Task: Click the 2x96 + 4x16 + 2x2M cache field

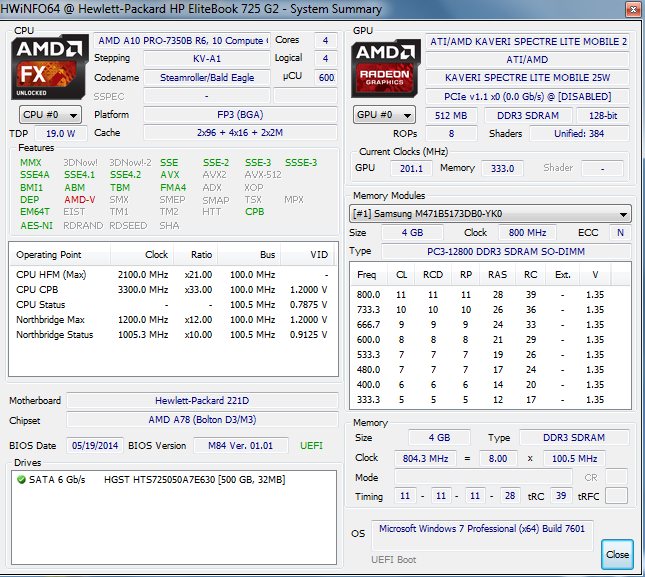Action: [240, 133]
